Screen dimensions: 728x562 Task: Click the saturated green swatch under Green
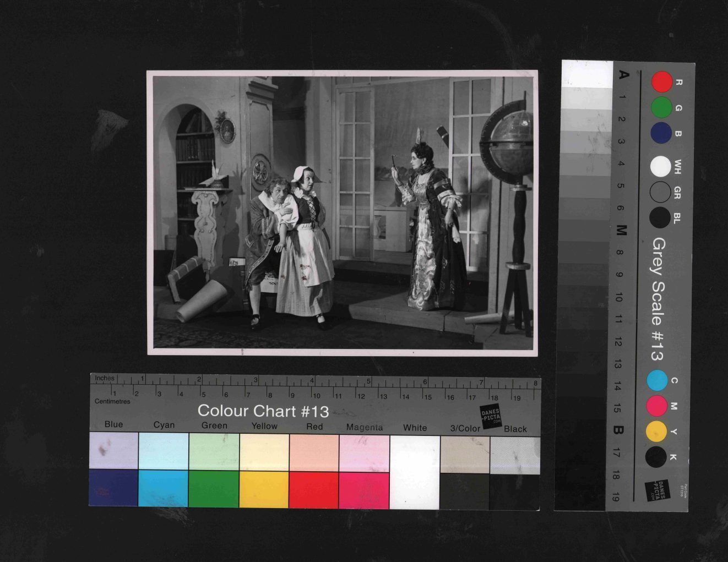214,489
